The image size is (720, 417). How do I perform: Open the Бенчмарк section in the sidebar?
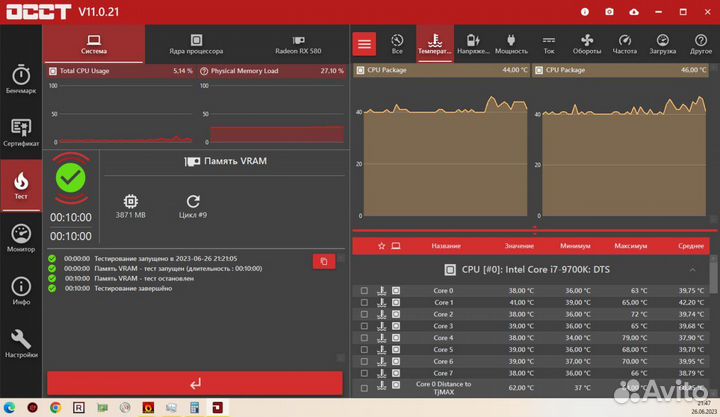[21, 79]
